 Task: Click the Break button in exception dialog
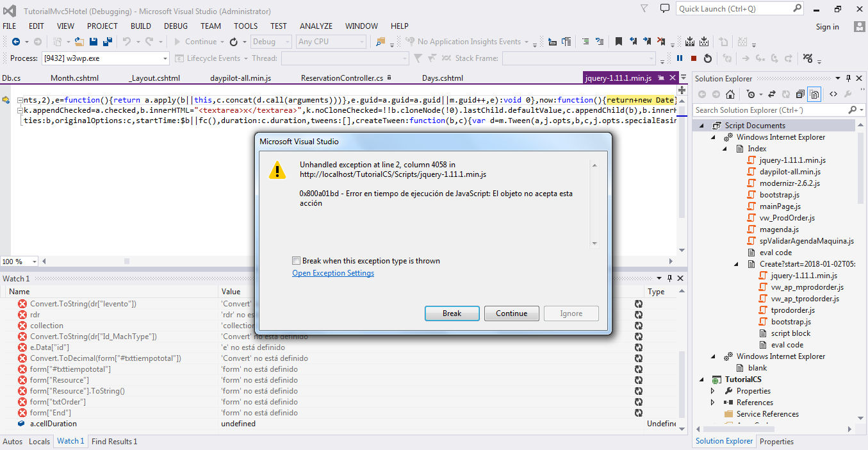point(452,313)
